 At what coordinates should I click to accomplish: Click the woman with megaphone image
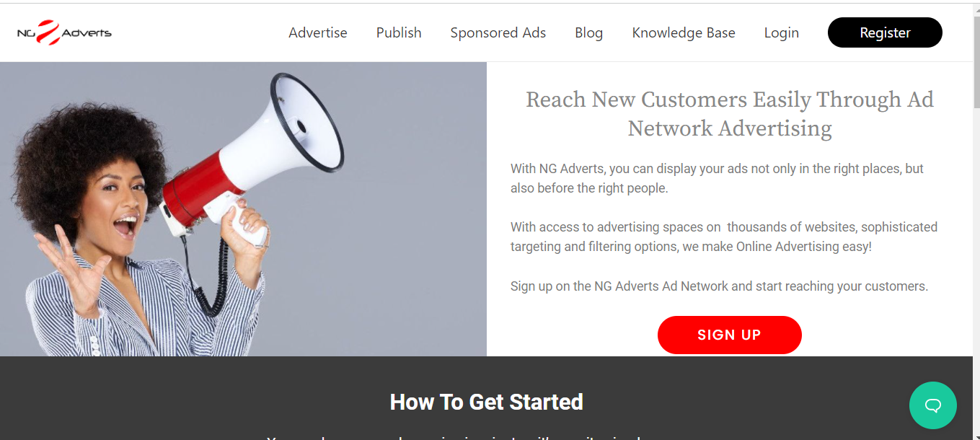click(x=243, y=209)
